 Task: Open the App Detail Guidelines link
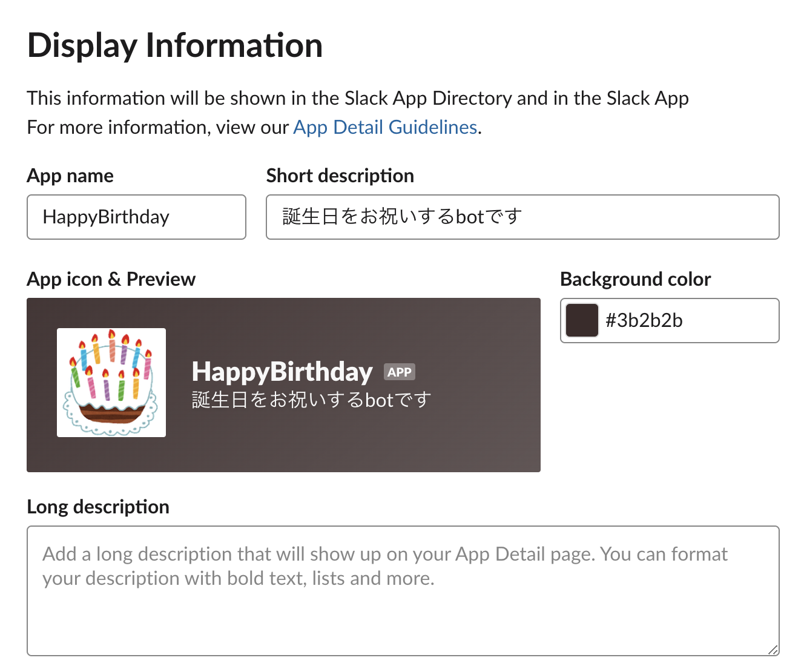coord(385,128)
